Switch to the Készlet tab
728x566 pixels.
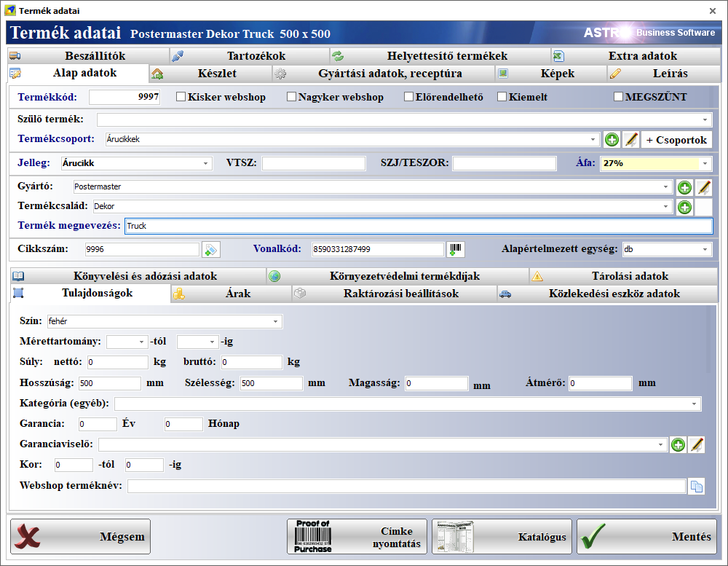(x=211, y=74)
